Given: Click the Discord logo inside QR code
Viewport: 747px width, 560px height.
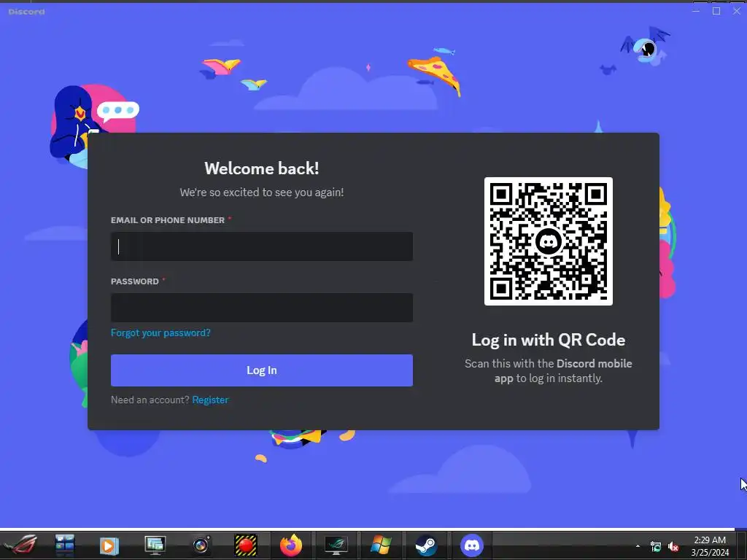Looking at the screenshot, I should 549,241.
